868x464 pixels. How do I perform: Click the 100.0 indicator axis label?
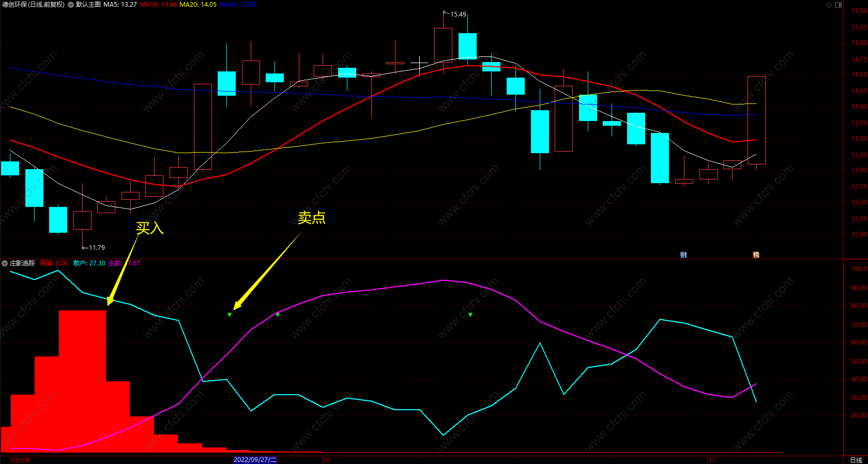coord(859,269)
